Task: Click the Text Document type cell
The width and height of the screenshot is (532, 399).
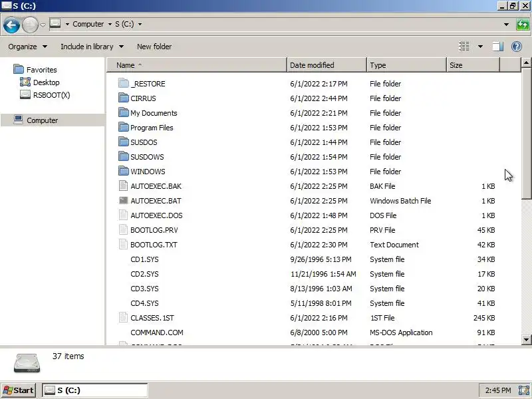Action: pyautogui.click(x=394, y=245)
